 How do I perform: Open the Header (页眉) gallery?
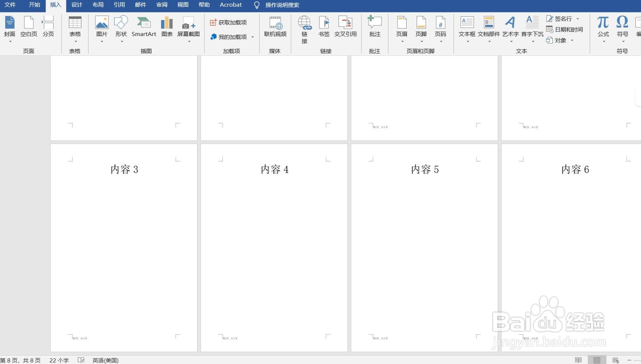click(x=402, y=29)
